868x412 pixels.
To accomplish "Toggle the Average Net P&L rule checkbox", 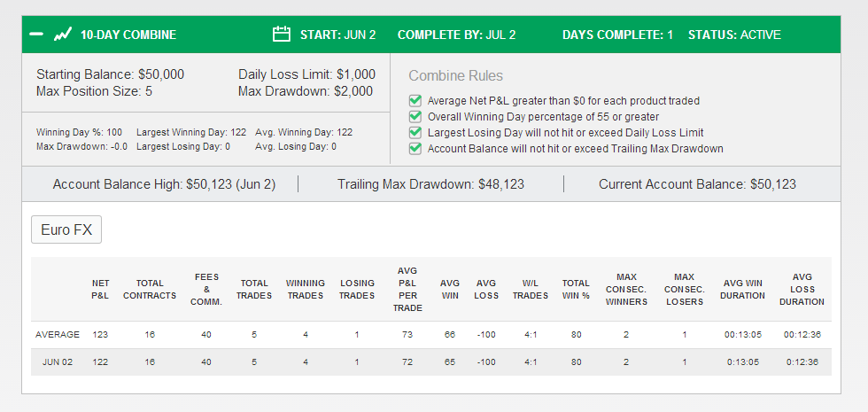I will pos(415,101).
